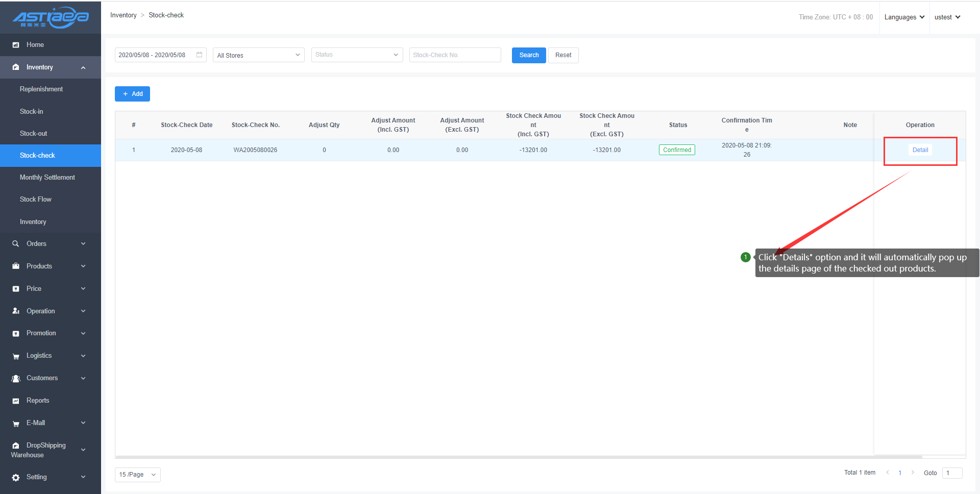The width and height of the screenshot is (980, 494).
Task: Open the Languages dropdown
Action: tap(904, 17)
